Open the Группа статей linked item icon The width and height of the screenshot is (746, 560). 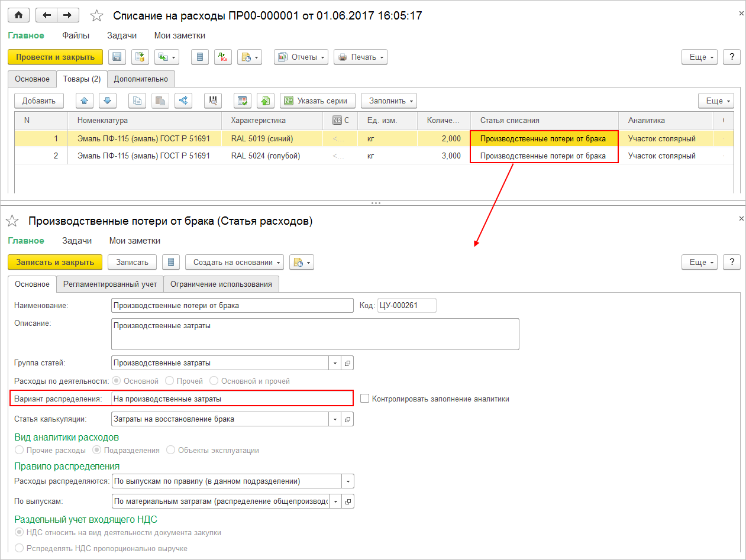click(x=348, y=363)
